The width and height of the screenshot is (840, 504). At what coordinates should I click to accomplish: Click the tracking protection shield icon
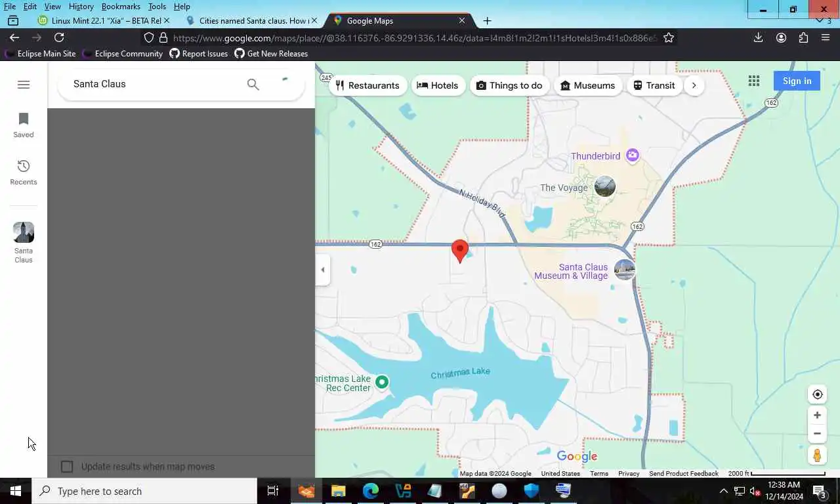[x=149, y=37]
